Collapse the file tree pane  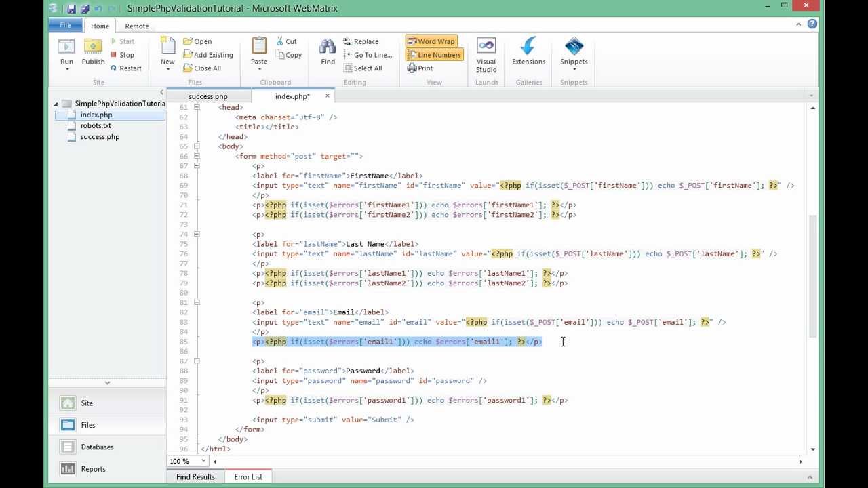click(161, 92)
